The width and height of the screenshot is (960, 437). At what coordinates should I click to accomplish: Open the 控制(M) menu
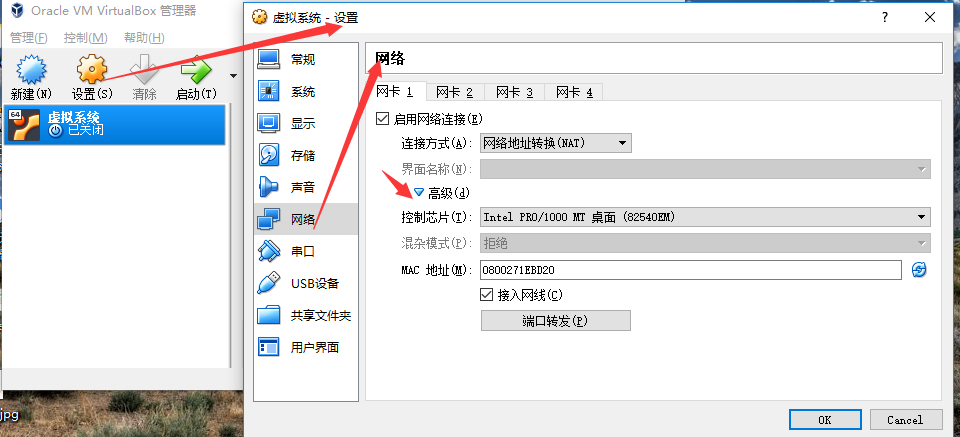[85, 38]
